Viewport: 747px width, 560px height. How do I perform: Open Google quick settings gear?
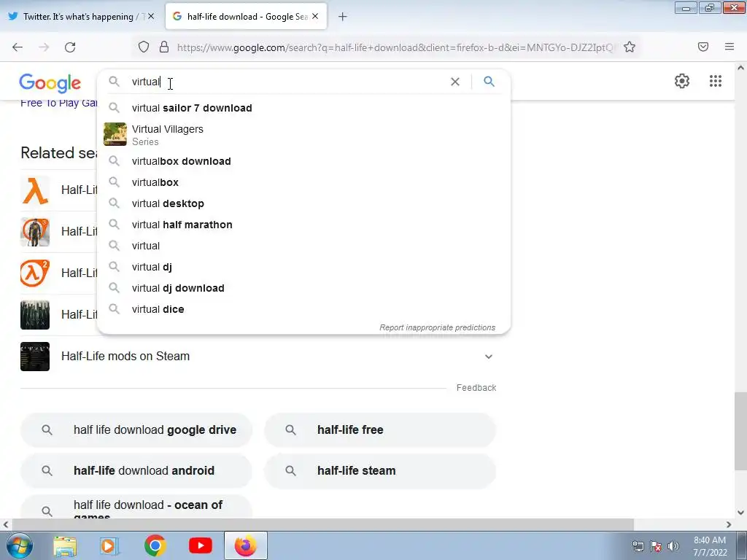coord(682,81)
